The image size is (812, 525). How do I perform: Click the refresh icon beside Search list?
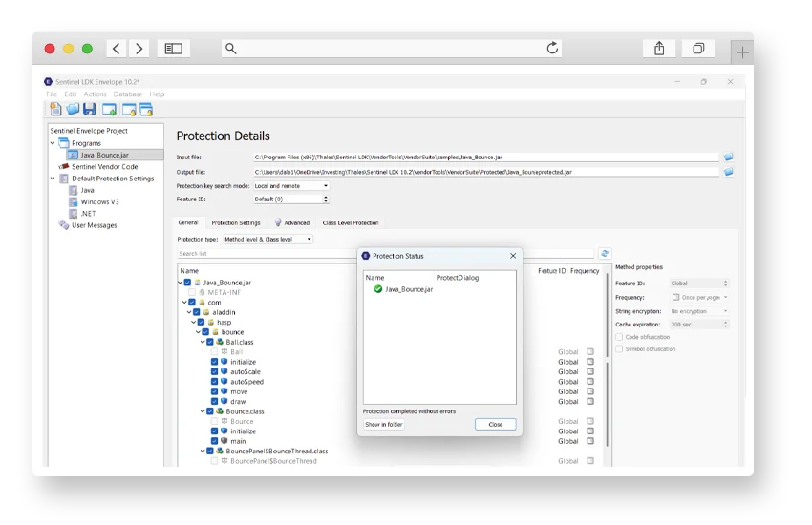(605, 254)
